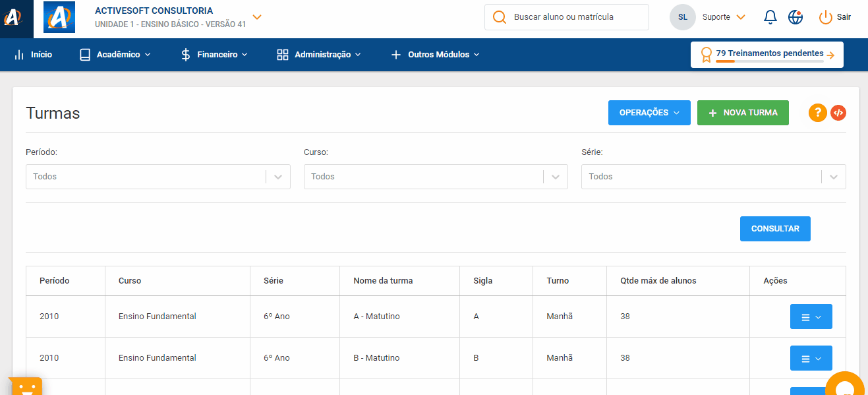Click the bar chart icon beside Início

point(19,55)
